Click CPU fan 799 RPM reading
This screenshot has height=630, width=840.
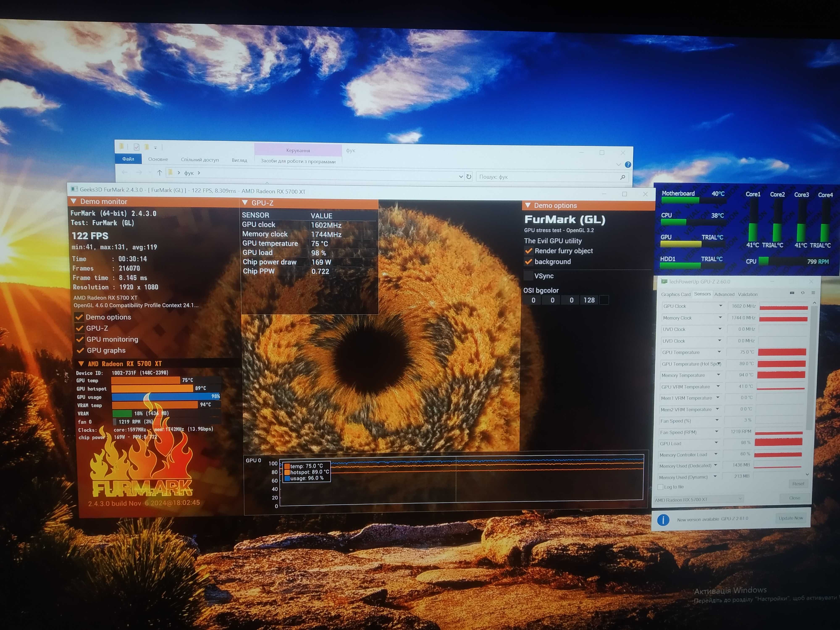pyautogui.click(x=818, y=262)
